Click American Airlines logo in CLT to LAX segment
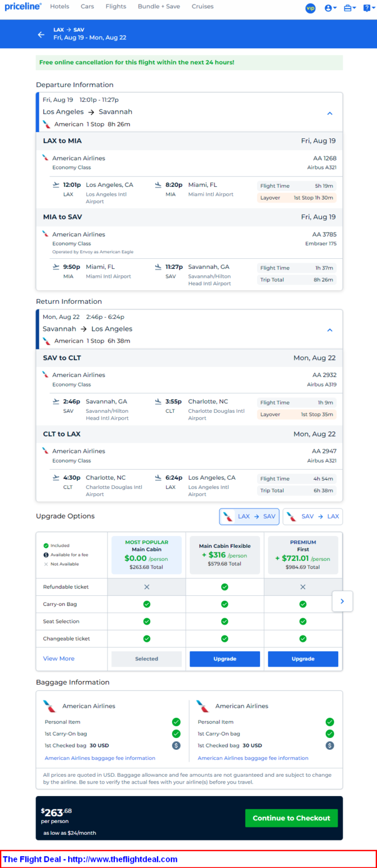 pyautogui.click(x=46, y=451)
